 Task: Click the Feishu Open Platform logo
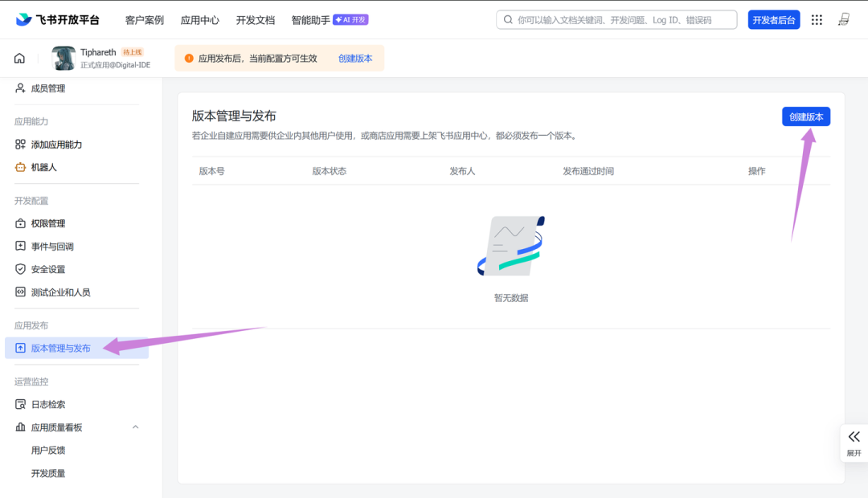(x=57, y=20)
